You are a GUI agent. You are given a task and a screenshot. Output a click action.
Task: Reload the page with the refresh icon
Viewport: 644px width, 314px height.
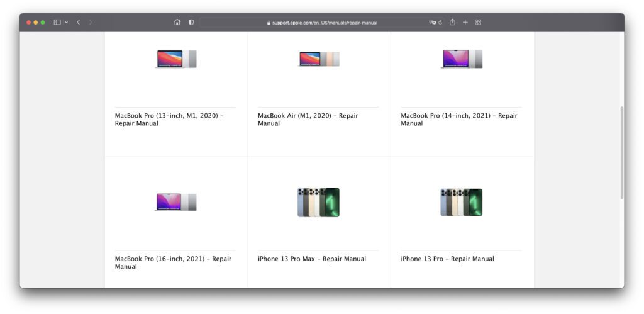coord(440,23)
